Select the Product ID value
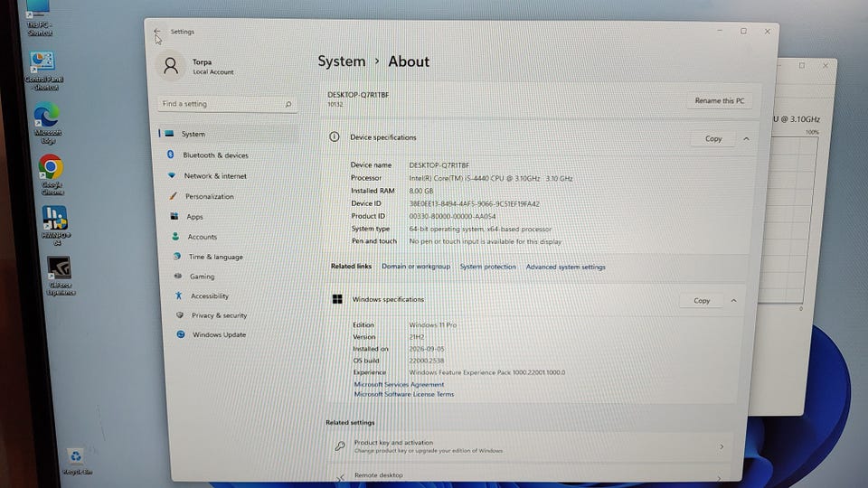 point(452,216)
